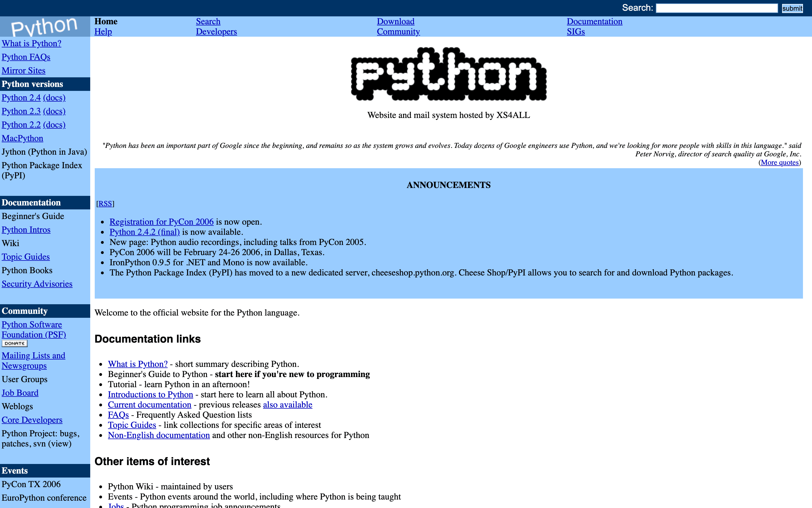
Task: Open the docs link next to Python 2.3
Action: point(54,111)
